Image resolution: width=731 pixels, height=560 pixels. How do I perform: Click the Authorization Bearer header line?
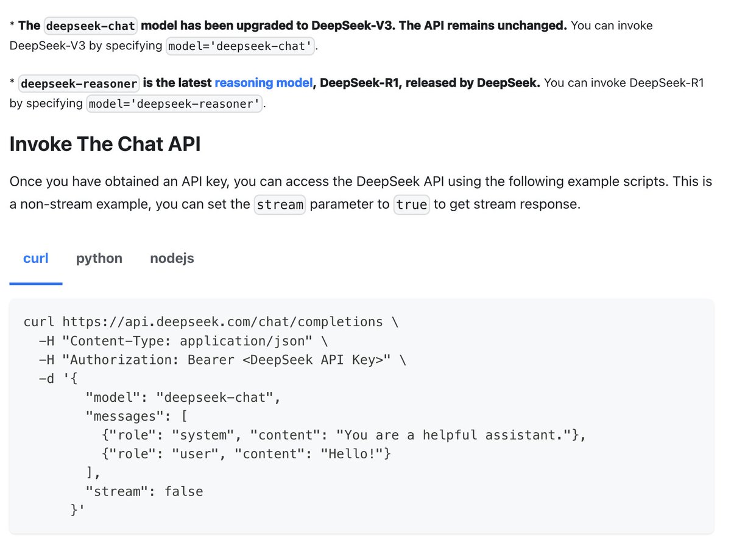pyautogui.click(x=222, y=360)
